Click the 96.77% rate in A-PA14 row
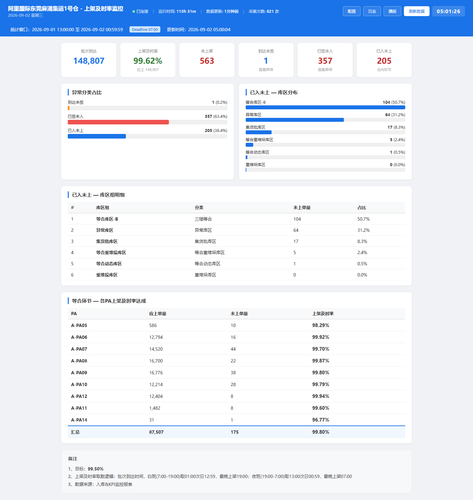Image resolution: width=473 pixels, height=500 pixels. (x=321, y=420)
